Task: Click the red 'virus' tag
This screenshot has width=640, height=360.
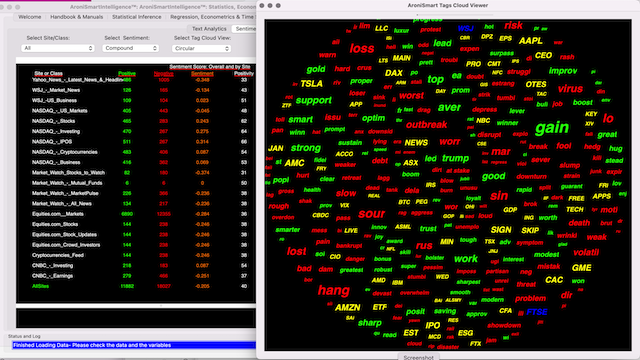Action: (570, 89)
